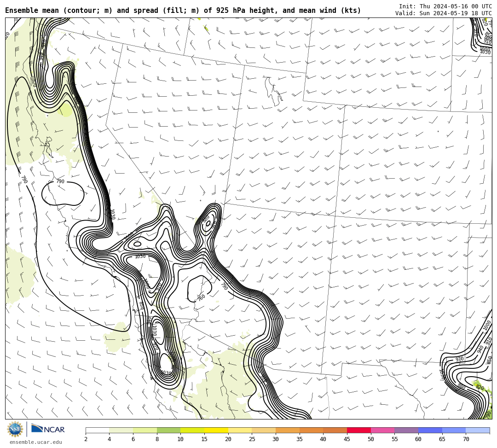
Task: Pick the 35–40 orange color bar segment
Action: [x=311, y=430]
